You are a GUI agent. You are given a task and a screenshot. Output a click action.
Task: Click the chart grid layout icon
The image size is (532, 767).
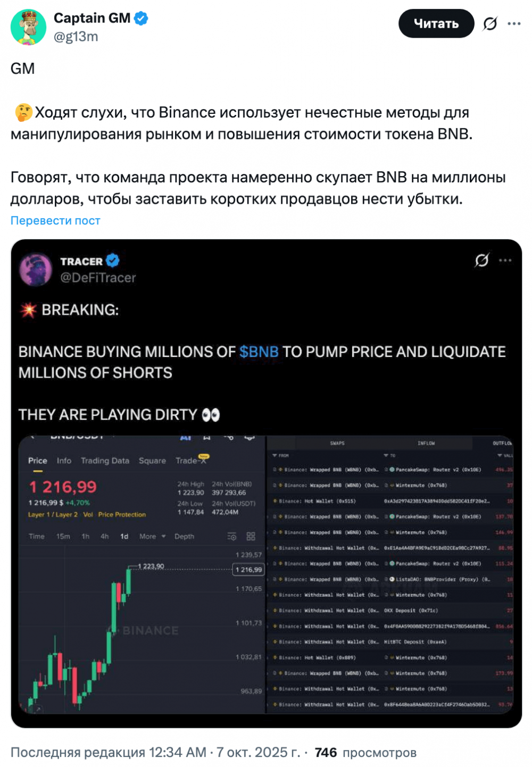(x=251, y=536)
